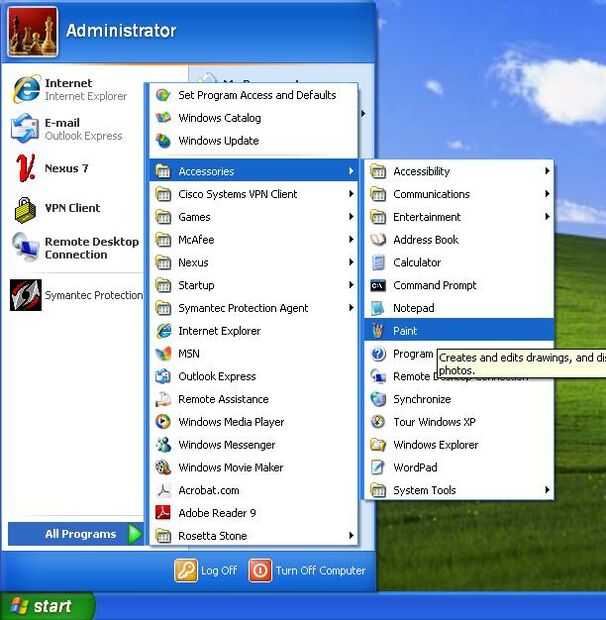
Task: Expand the McAfee submenu arrow
Action: (x=351, y=240)
